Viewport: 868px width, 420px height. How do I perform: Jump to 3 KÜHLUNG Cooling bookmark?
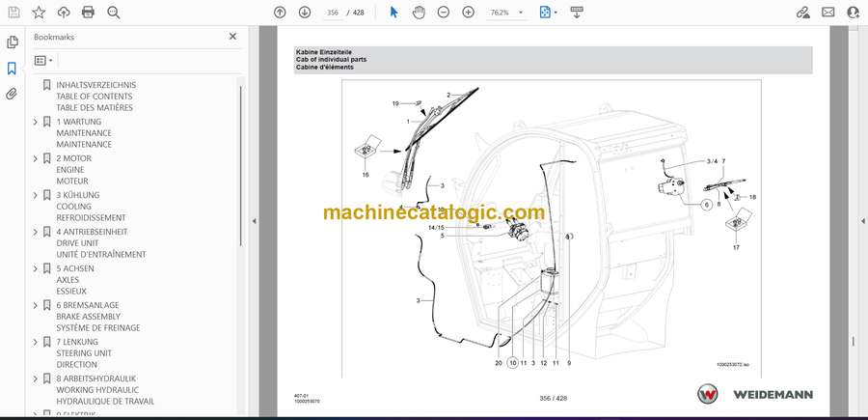tap(91, 206)
